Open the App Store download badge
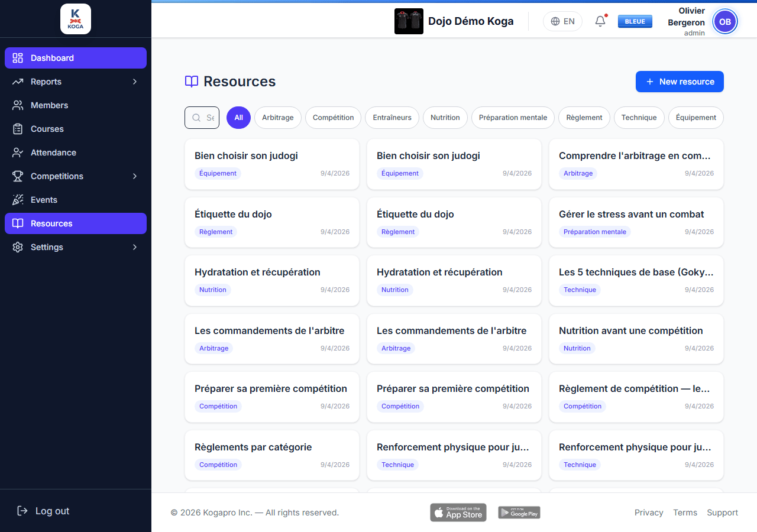Image resolution: width=757 pixels, height=532 pixels. pyautogui.click(x=458, y=512)
